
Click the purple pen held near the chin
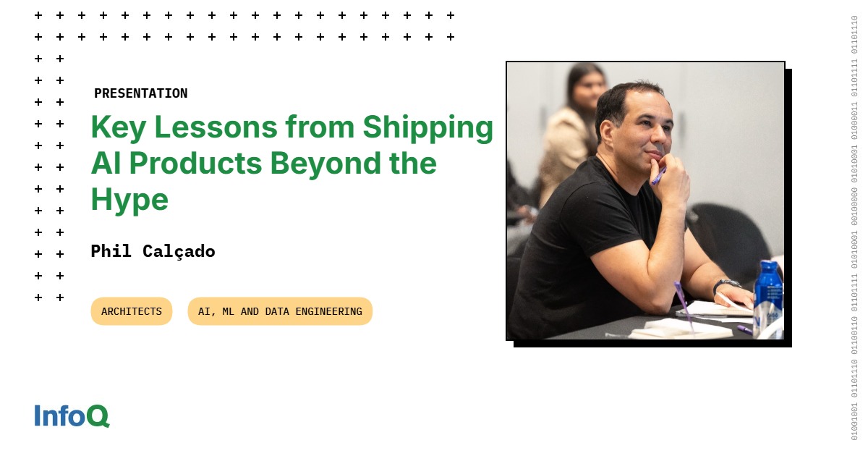coord(658,176)
